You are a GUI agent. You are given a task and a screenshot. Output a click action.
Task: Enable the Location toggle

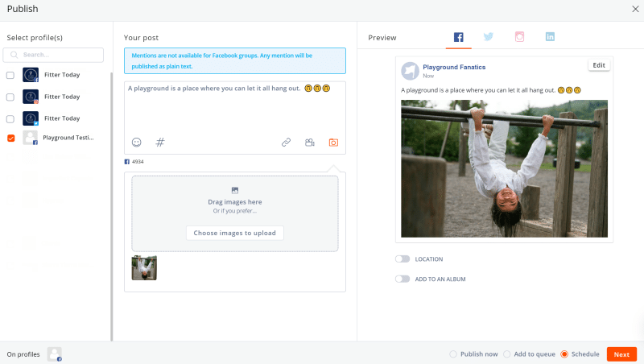[x=402, y=259]
